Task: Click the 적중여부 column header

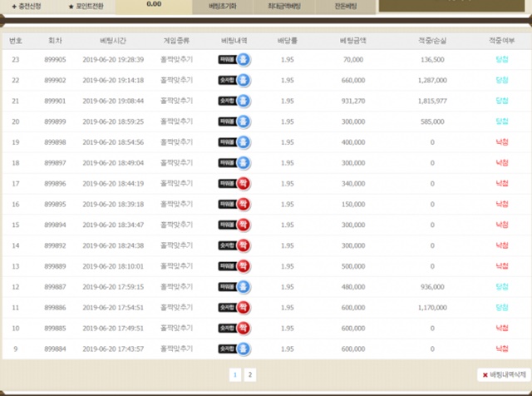Action: tap(502, 41)
